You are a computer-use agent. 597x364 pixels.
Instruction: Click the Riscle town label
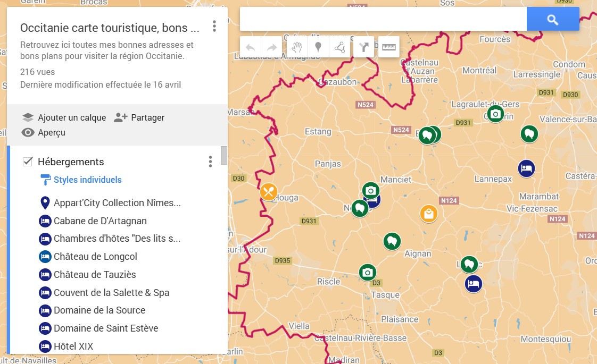pos(329,282)
